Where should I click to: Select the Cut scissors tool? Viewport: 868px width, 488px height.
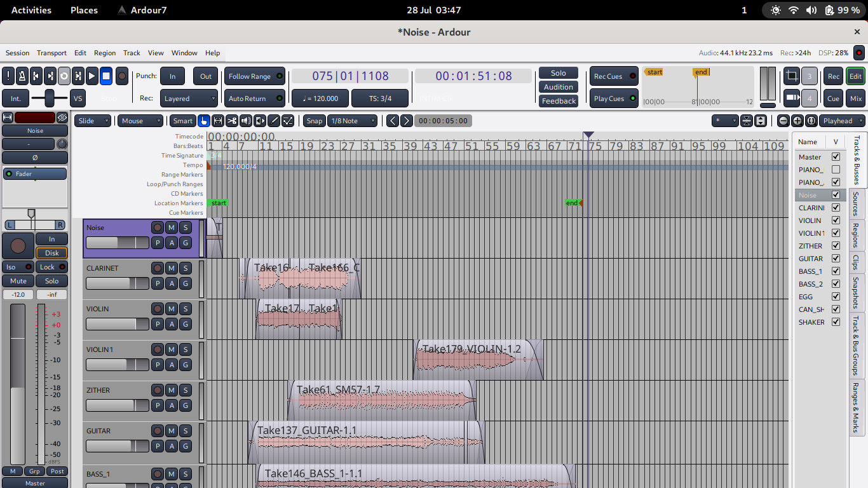(x=232, y=121)
